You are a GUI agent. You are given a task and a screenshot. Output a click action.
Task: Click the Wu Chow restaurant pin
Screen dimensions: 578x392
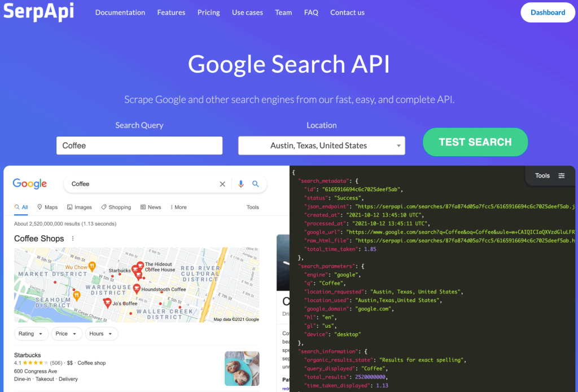pos(92,266)
